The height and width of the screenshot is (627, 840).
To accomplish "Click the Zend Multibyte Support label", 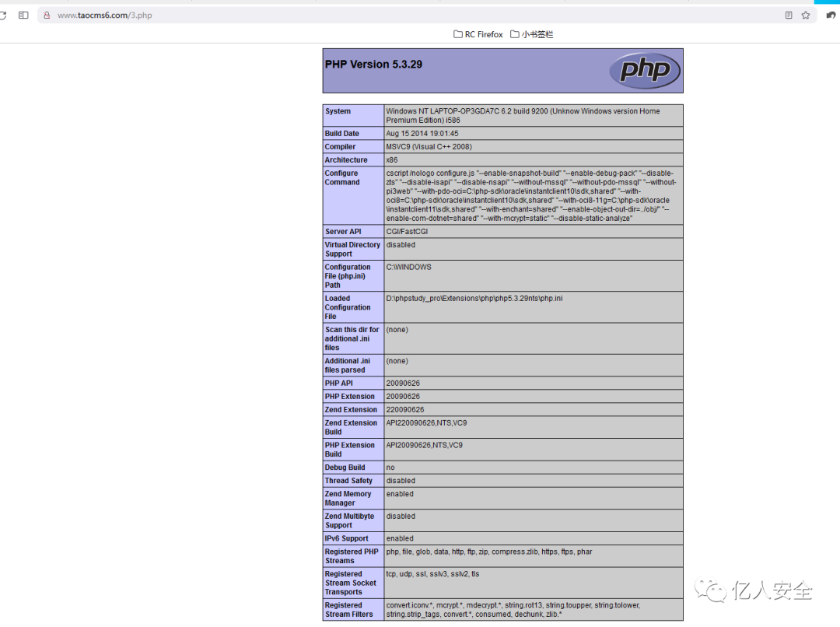I will point(350,520).
